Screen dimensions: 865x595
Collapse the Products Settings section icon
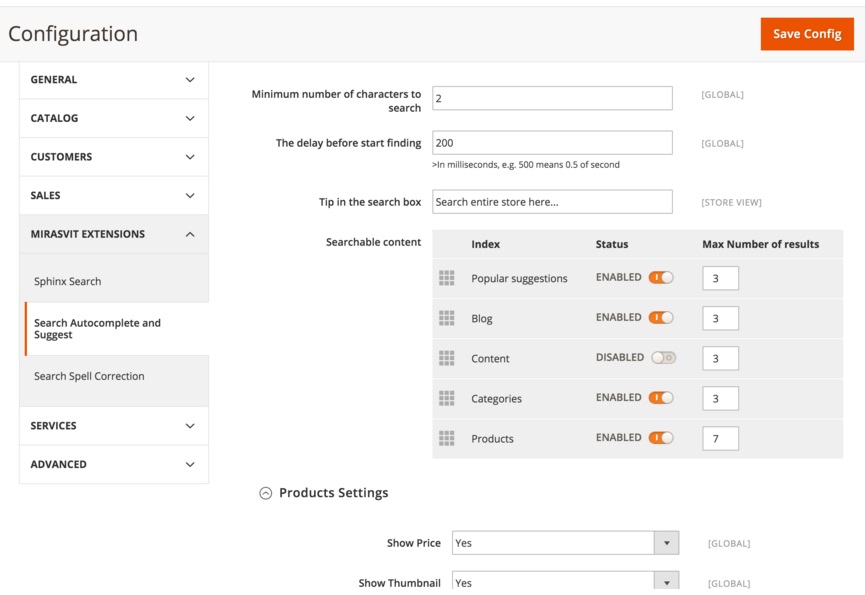coord(265,493)
